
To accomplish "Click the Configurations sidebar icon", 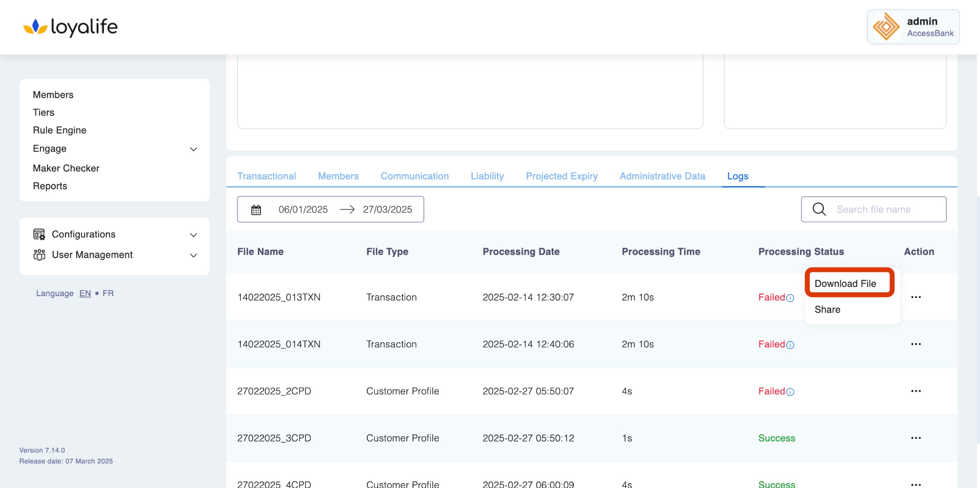I will (x=39, y=234).
